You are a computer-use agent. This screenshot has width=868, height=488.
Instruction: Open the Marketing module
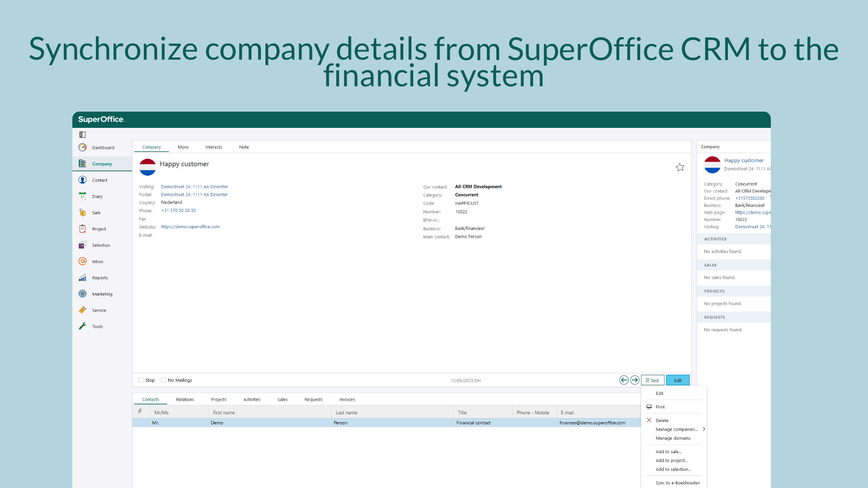101,294
